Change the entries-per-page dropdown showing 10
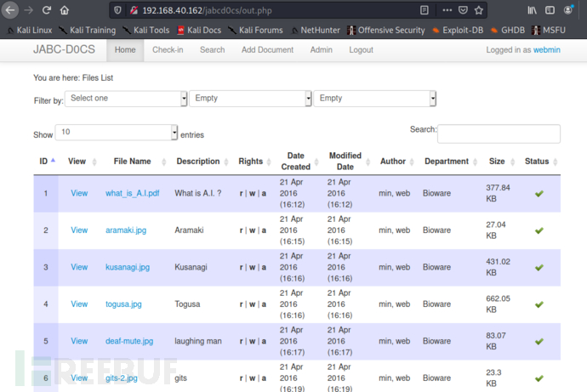587x392 pixels. point(117,133)
